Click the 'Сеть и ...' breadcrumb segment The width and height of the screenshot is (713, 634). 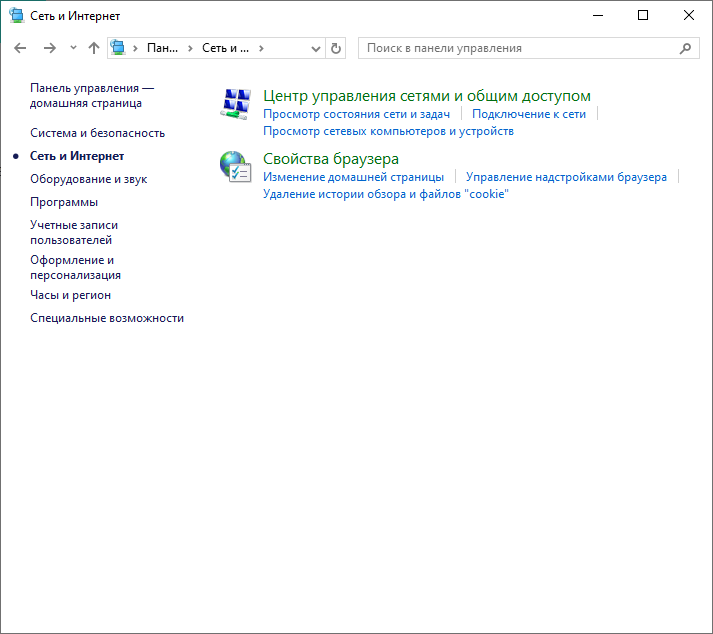point(225,48)
